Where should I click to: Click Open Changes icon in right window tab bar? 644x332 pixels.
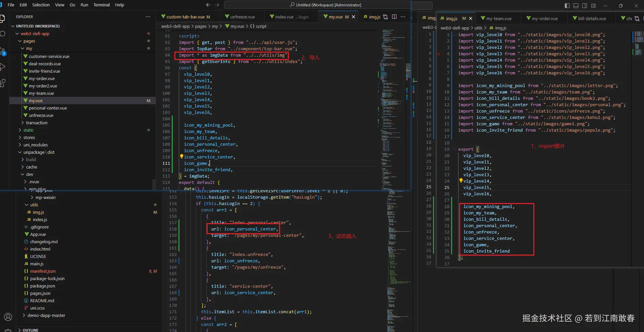click(637, 18)
